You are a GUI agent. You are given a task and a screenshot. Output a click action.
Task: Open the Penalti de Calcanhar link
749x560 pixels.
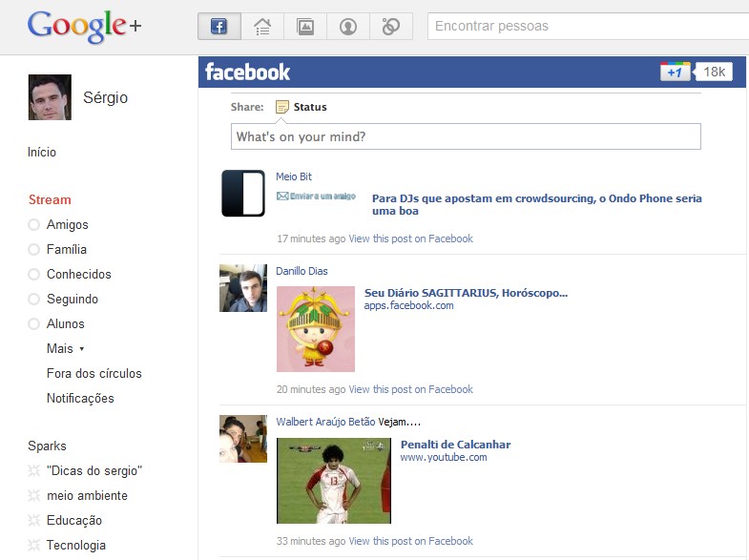455,445
